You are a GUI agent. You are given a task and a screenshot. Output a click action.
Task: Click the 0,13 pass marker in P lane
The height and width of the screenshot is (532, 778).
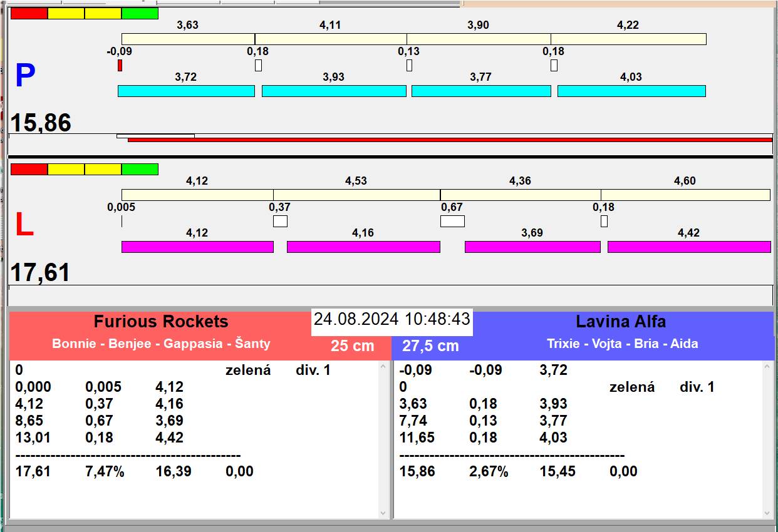pyautogui.click(x=409, y=65)
